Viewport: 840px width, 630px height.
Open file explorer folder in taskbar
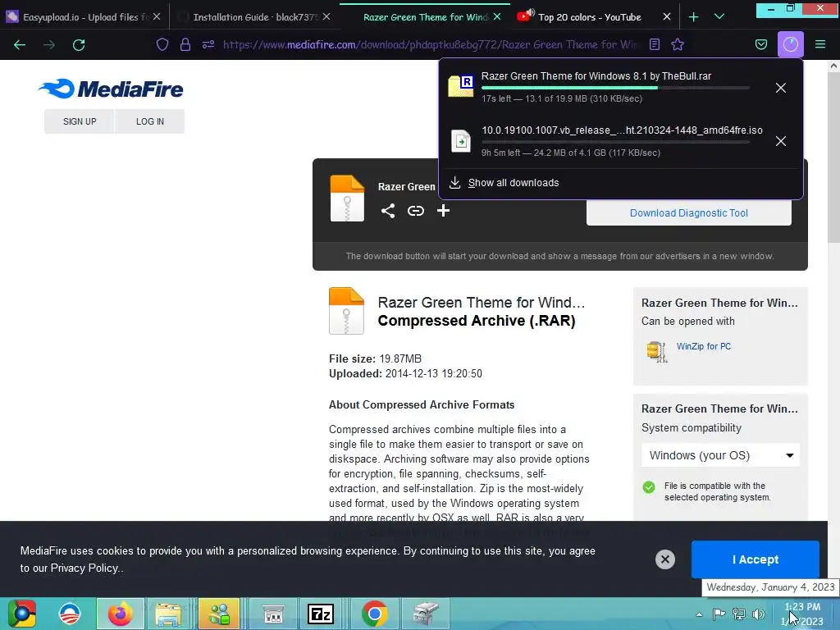tap(168, 614)
